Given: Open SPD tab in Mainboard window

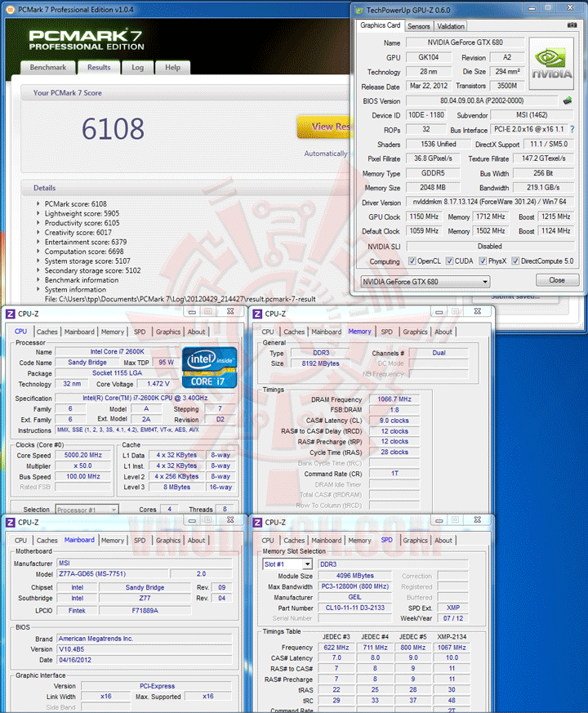Looking at the screenshot, I should tap(140, 540).
